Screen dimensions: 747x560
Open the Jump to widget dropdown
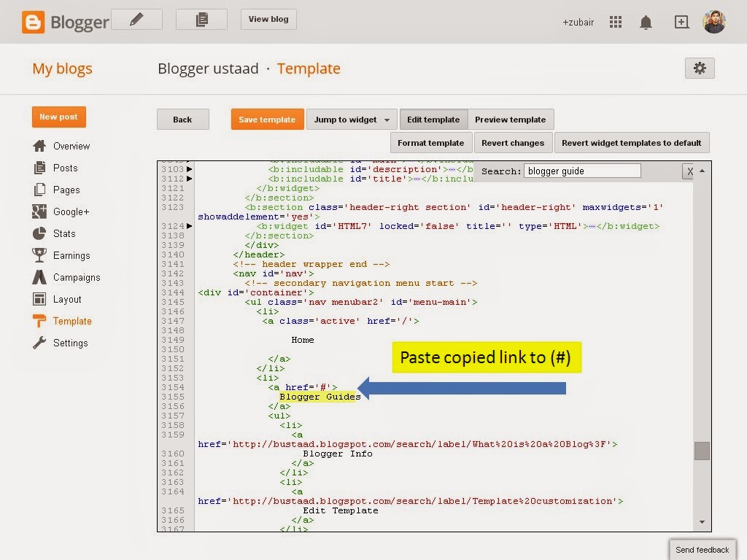point(352,120)
